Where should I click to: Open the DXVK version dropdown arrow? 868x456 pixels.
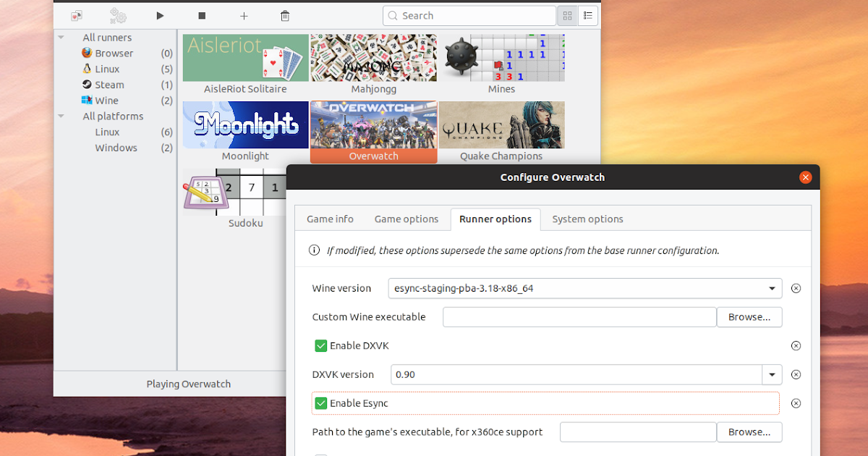773,375
